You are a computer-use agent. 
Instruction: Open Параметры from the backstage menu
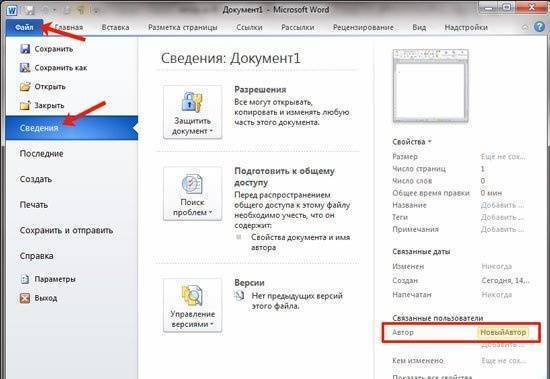click(x=55, y=279)
